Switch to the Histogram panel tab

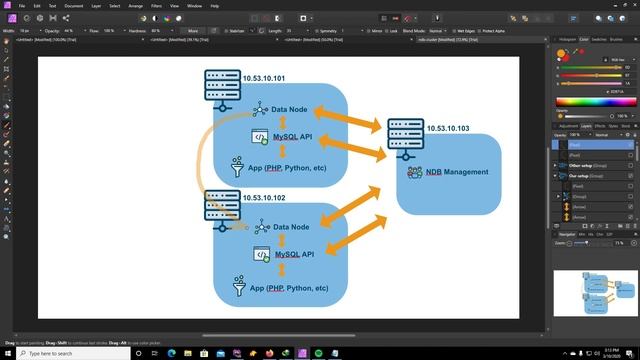click(567, 40)
